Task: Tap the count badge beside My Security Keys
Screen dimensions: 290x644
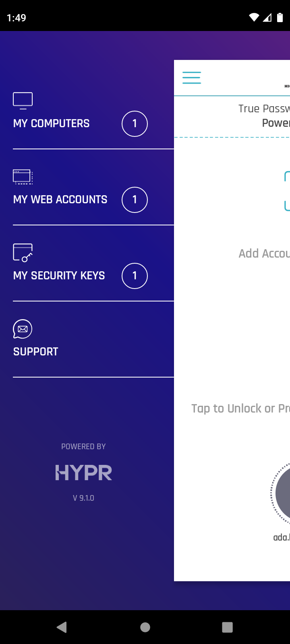Action: [x=135, y=276]
